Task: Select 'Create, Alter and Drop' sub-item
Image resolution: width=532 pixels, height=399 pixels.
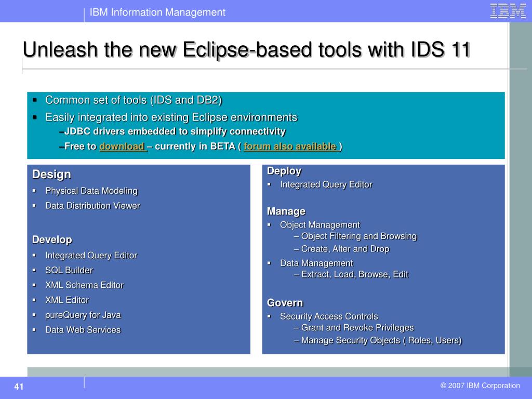Action: (345, 249)
